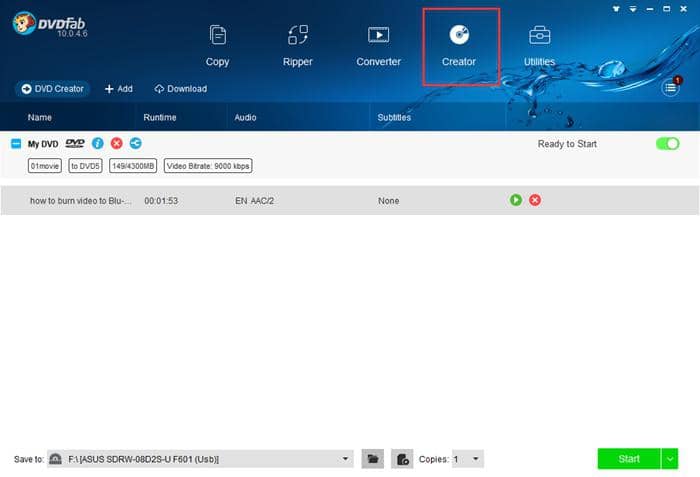Viewport: 700px width, 477px height.
Task: Click Add to load a source
Action: (x=119, y=89)
